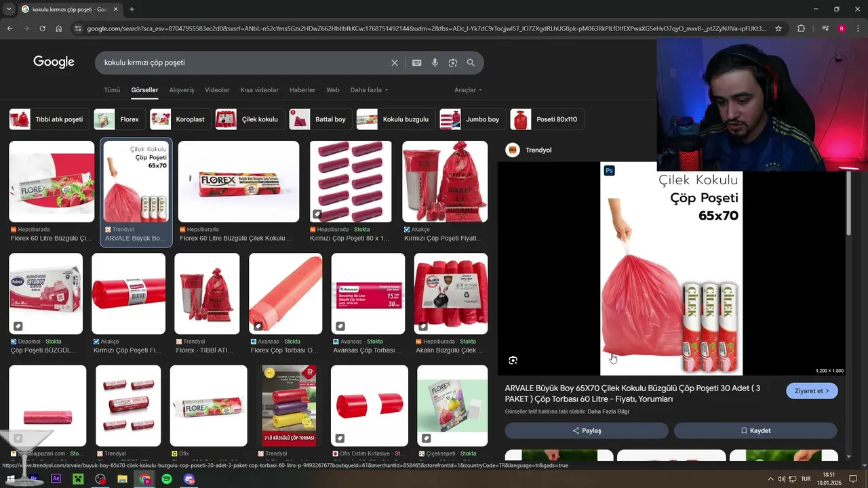Filter by Koroplast chip

pos(180,119)
